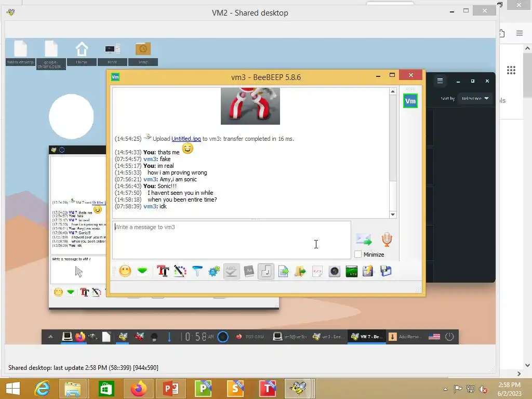Click message field in background VM 7 chat
This screenshot has height=399, width=532.
tap(78, 270)
